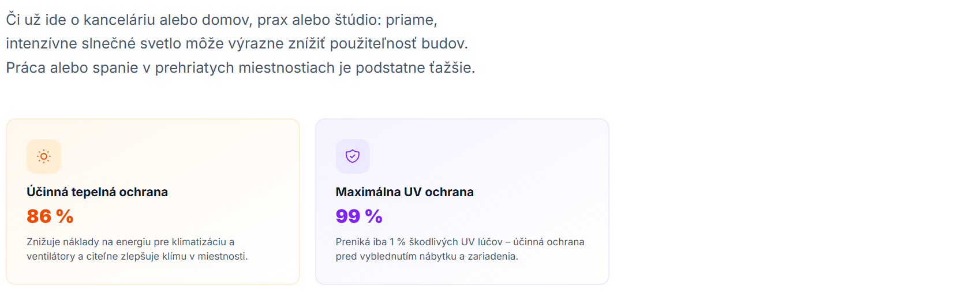980x296 pixels.
Task: Click the line starting "intenzívne slnečné svetlo"
Action: coord(237,44)
